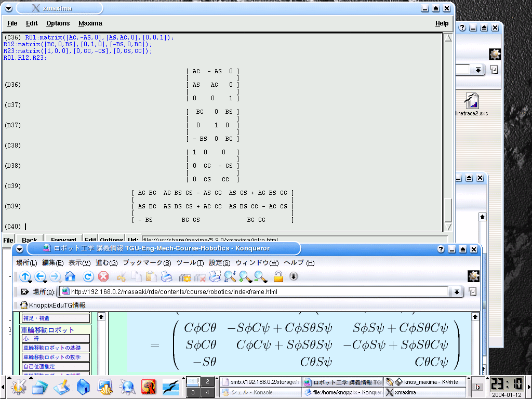Open Konqueror window menu arrow in titlebar
Viewport: 532px width, 399px height.
(x=20, y=249)
